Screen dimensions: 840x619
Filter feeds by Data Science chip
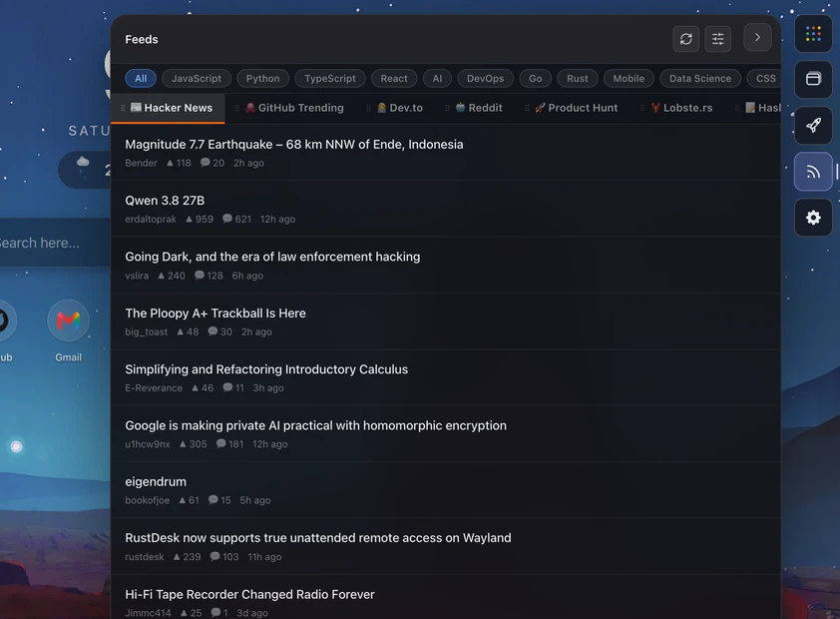click(x=699, y=78)
